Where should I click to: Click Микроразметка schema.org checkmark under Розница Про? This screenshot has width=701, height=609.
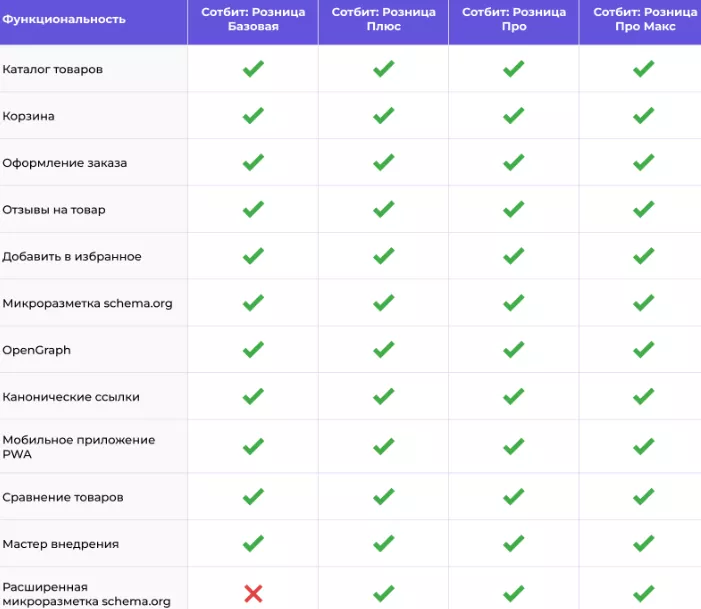click(x=513, y=303)
